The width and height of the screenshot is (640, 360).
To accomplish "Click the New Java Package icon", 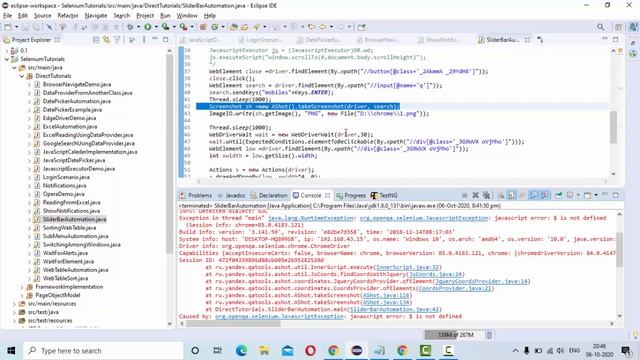I will [203, 27].
